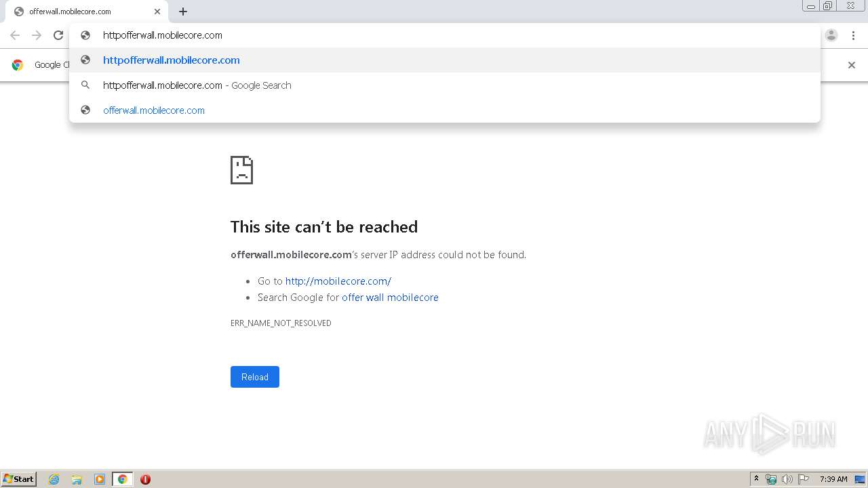Click Show desktop button in tray
Viewport: 868px width, 488px height.
(860, 479)
